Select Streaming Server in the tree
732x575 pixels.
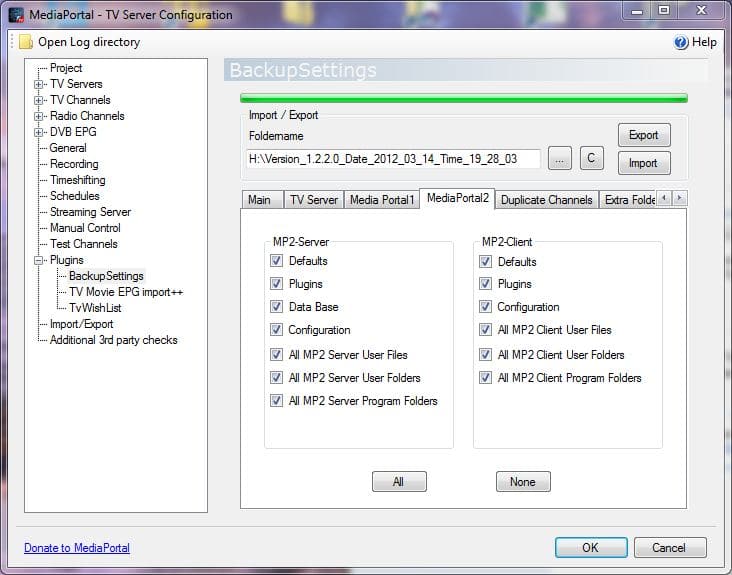click(x=90, y=212)
